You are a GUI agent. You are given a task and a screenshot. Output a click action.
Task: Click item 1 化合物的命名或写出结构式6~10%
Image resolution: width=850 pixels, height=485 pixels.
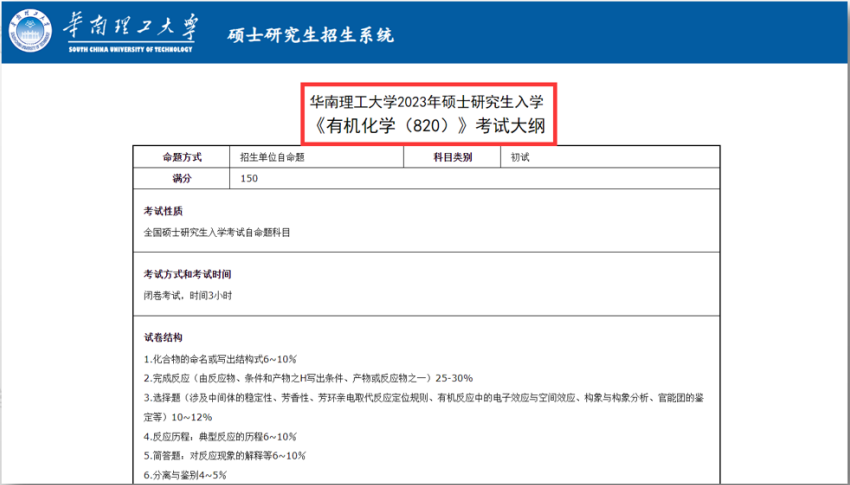coord(220,359)
